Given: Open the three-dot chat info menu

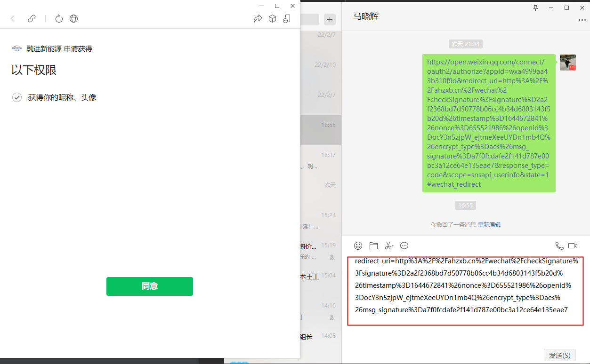Looking at the screenshot, I should 582,20.
